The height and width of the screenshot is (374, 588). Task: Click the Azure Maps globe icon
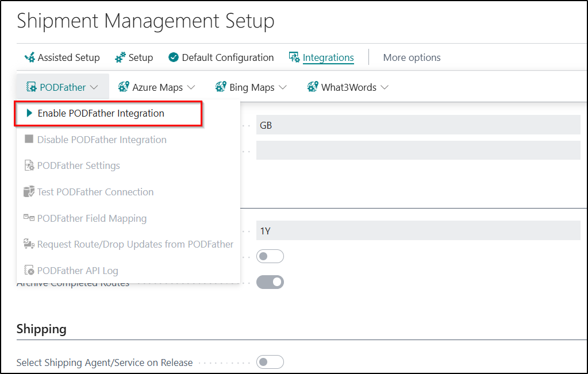click(x=124, y=87)
